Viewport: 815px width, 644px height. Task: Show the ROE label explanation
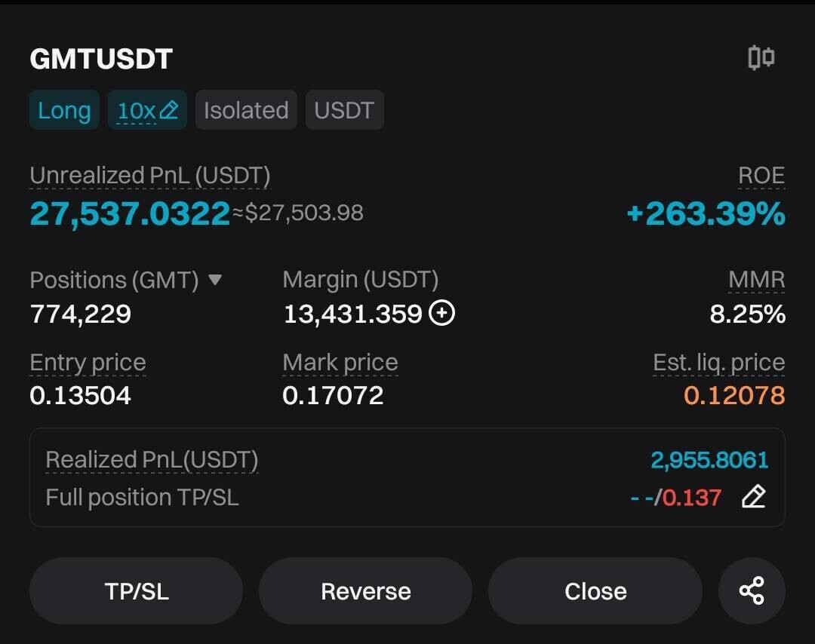pos(761,176)
